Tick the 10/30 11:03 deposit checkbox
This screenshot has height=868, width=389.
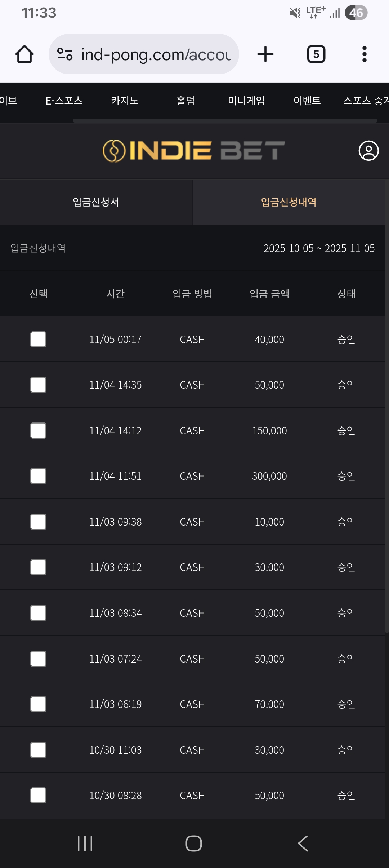tap(38, 750)
